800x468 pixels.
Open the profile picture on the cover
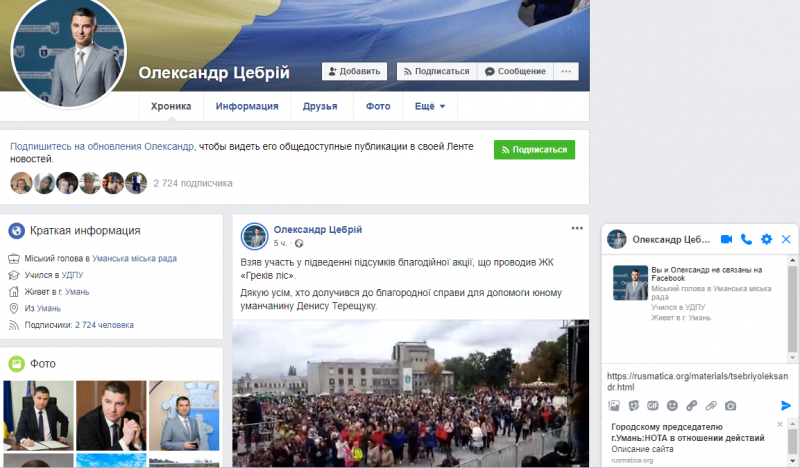pyautogui.click(x=68, y=51)
